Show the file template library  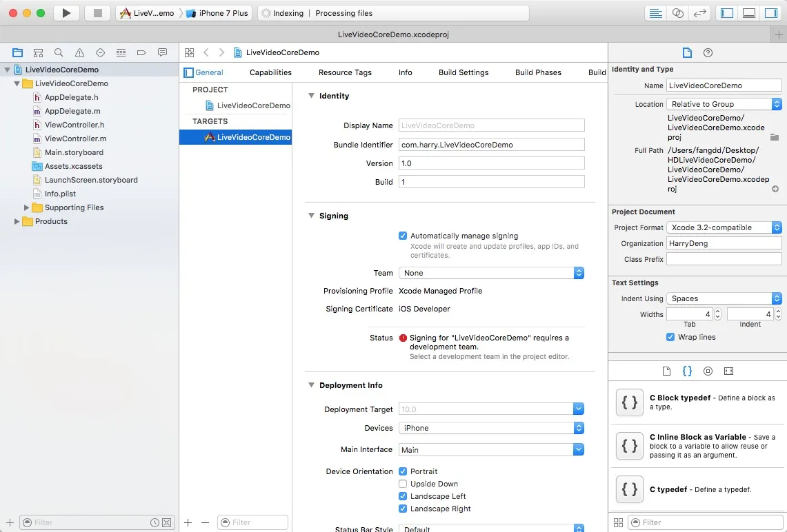[x=666, y=371]
